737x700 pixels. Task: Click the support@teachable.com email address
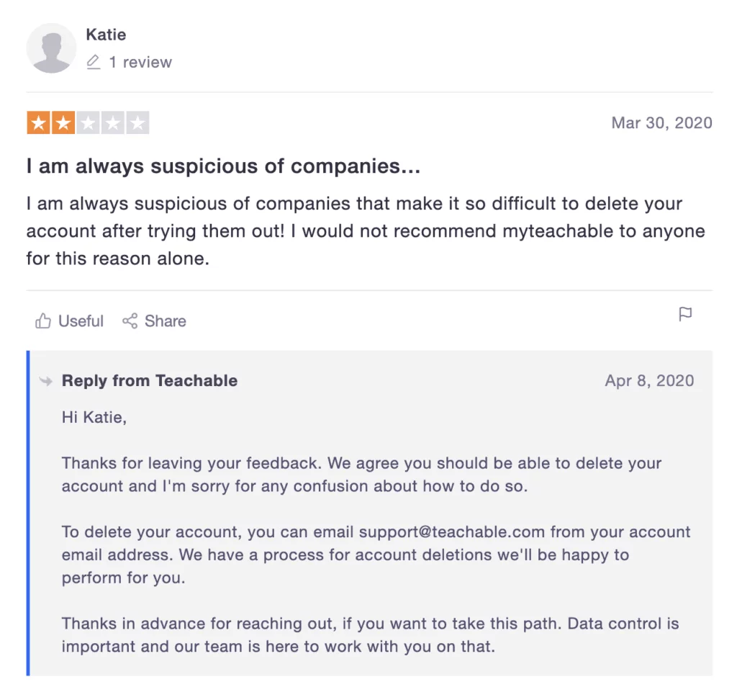(452, 532)
